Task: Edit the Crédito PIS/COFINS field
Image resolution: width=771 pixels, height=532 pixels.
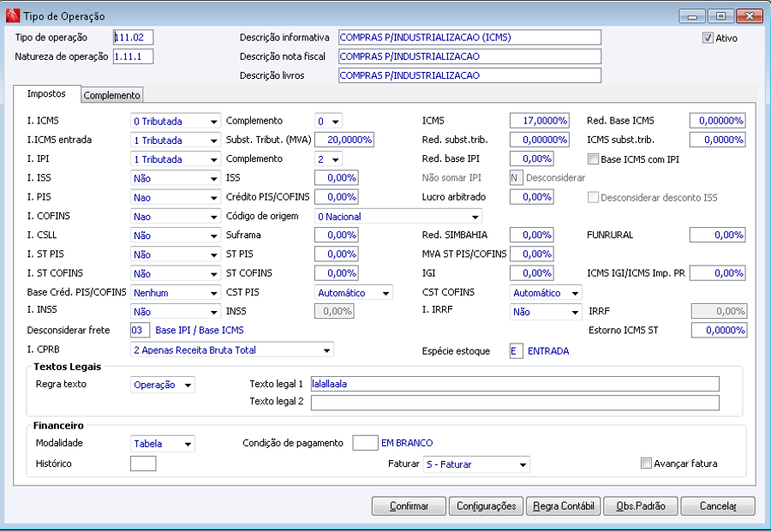Action: (x=337, y=197)
